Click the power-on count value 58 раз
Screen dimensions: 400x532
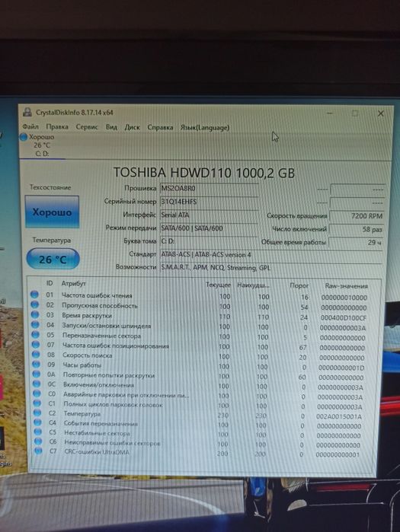(357, 229)
